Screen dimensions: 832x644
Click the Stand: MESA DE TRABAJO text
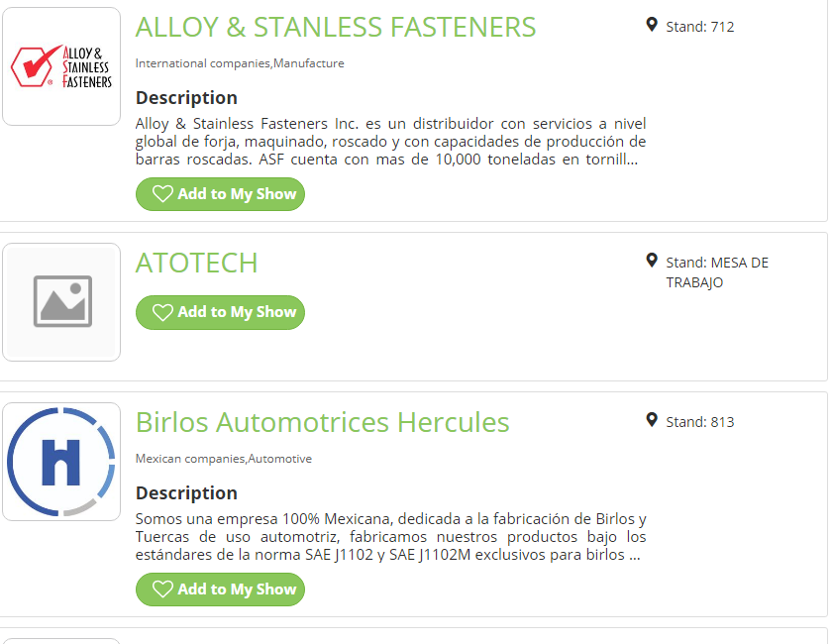tap(717, 272)
